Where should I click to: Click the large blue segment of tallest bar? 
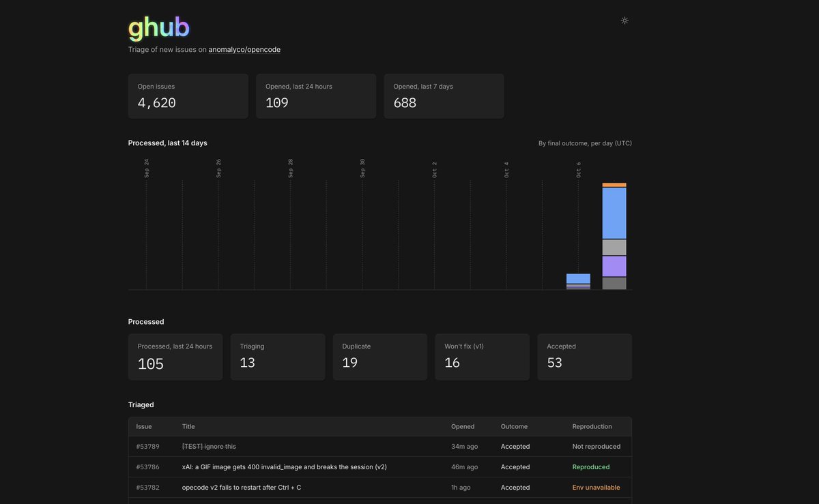pyautogui.click(x=614, y=213)
